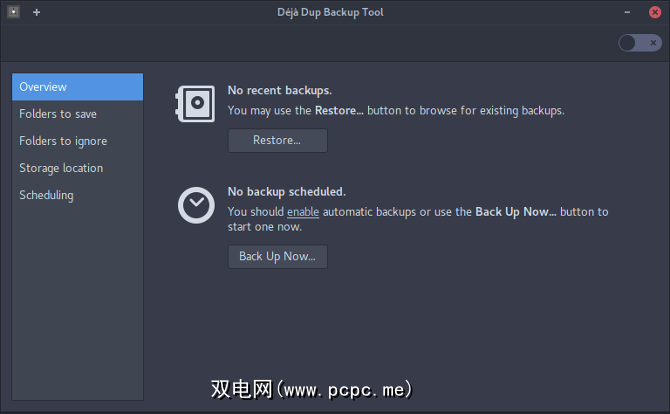
Task: Click the No backup scheduled heading
Action: (286, 191)
